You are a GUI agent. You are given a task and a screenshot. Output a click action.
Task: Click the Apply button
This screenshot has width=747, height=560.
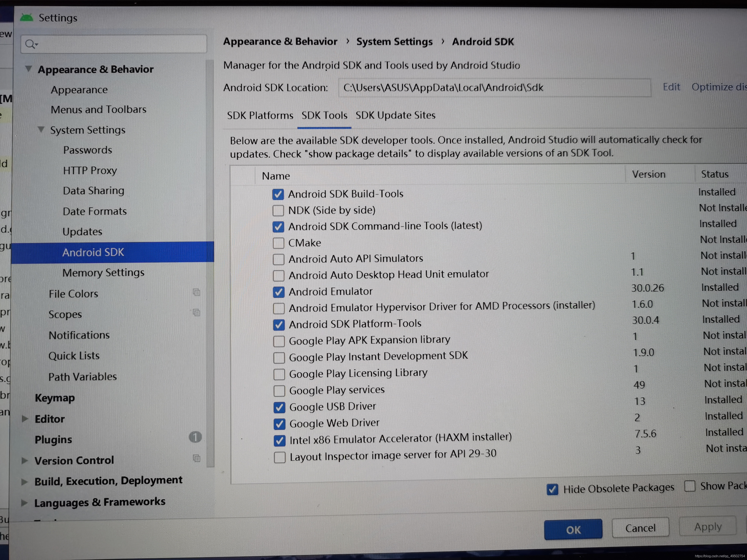(x=708, y=526)
